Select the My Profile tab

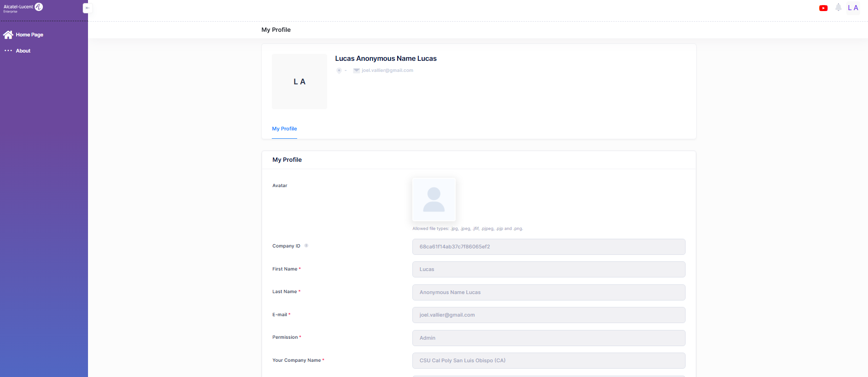[x=284, y=129]
